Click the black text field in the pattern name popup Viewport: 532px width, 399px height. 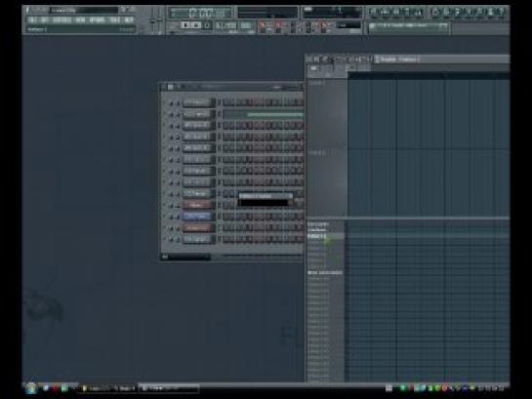click(264, 202)
